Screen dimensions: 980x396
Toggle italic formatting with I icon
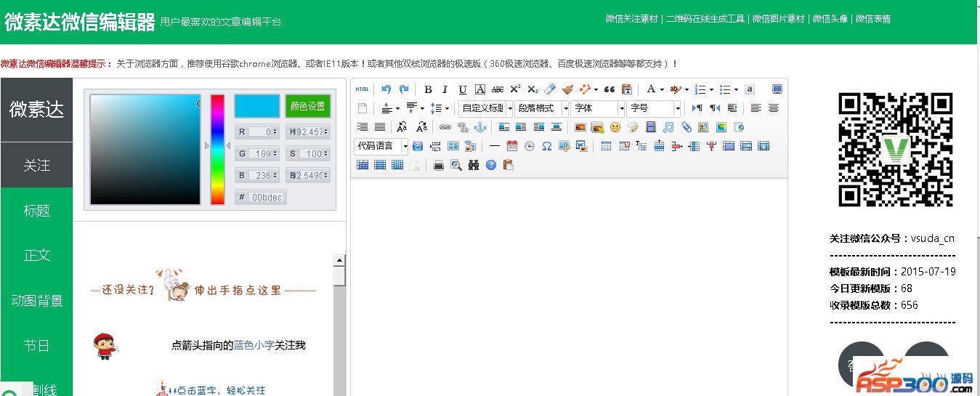(x=445, y=89)
